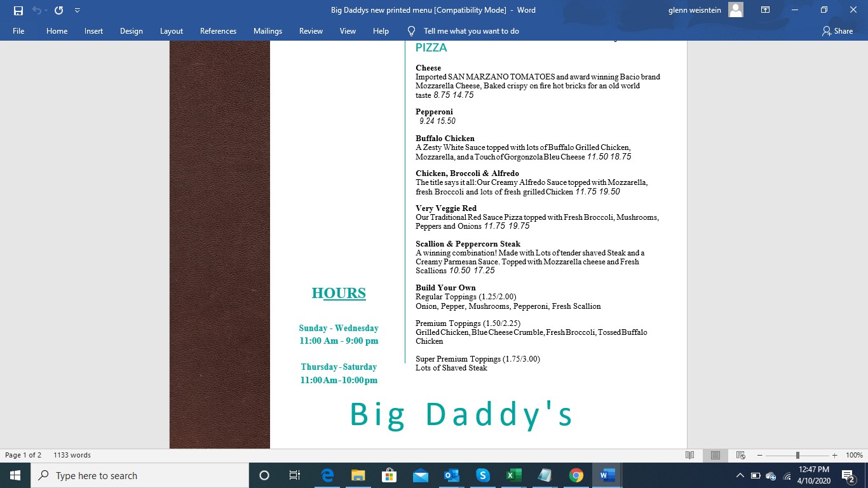Show hidden system tray icons

[740, 475]
